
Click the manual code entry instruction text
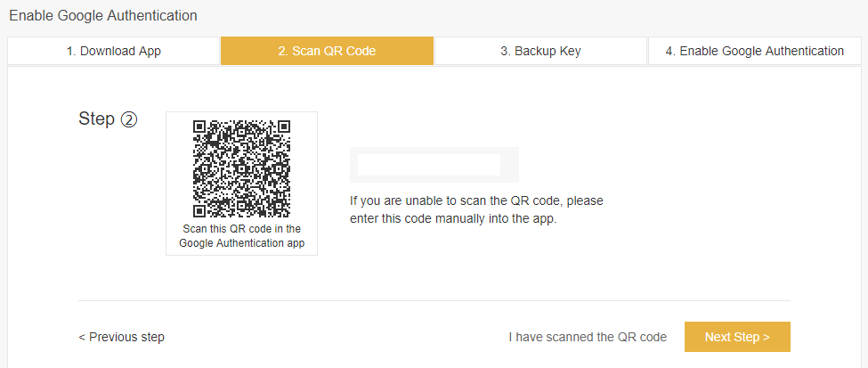(476, 209)
